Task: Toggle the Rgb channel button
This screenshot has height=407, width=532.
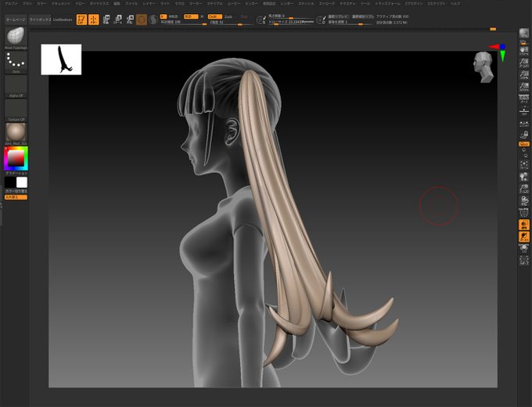Action: [191, 16]
